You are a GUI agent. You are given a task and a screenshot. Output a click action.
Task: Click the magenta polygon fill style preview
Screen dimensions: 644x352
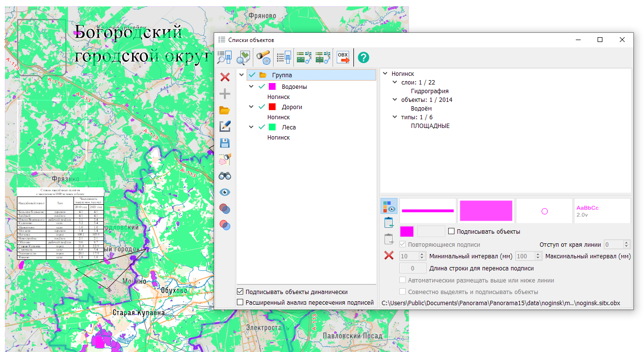pos(486,211)
